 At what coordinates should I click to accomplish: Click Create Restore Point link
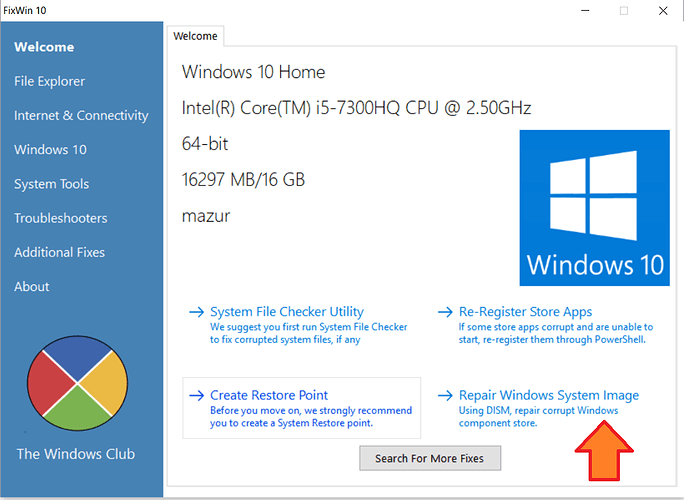tap(269, 395)
